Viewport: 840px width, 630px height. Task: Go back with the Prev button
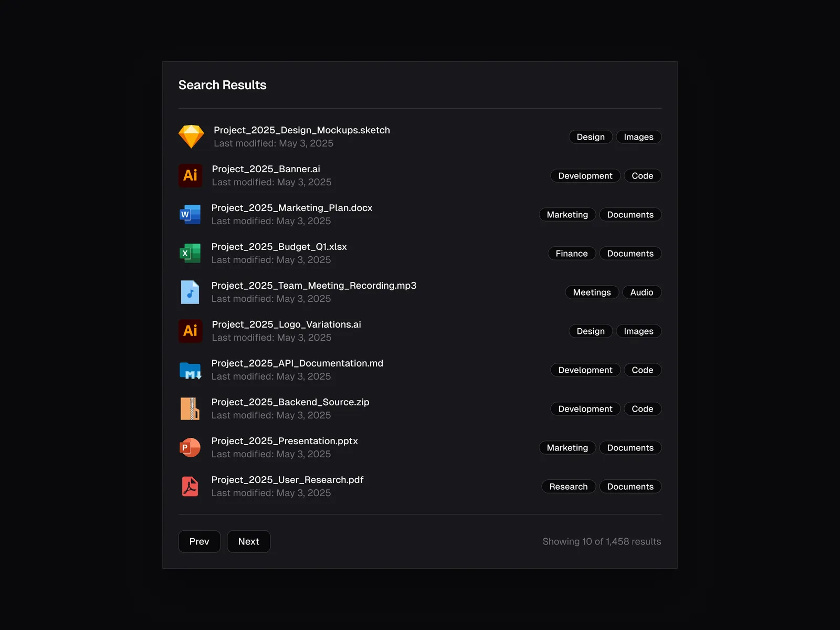click(x=199, y=541)
